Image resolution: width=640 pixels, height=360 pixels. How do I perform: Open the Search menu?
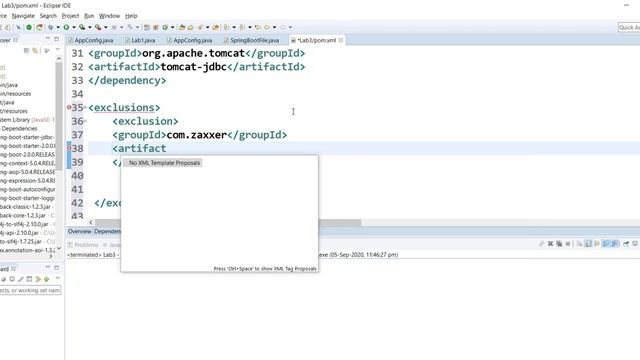[48, 16]
